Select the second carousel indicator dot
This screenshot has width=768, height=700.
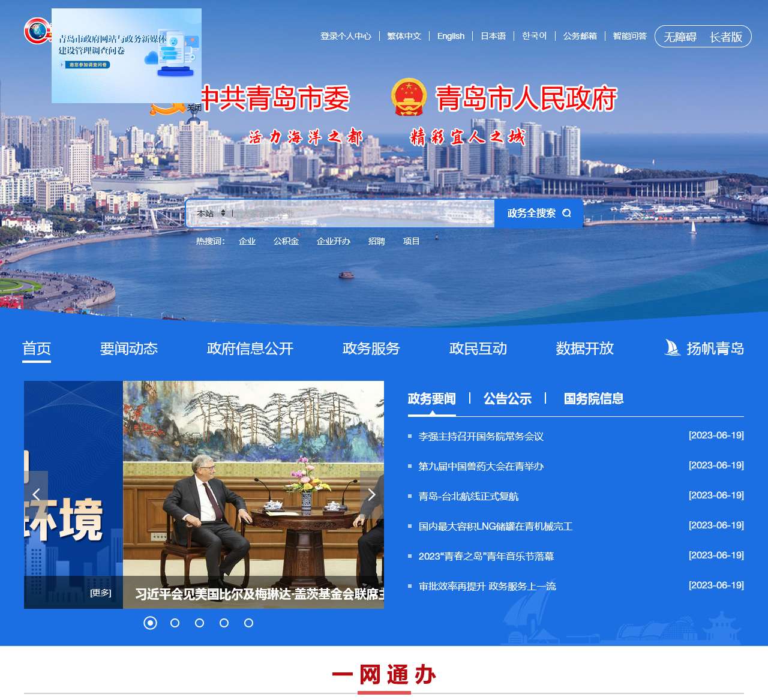pos(175,623)
